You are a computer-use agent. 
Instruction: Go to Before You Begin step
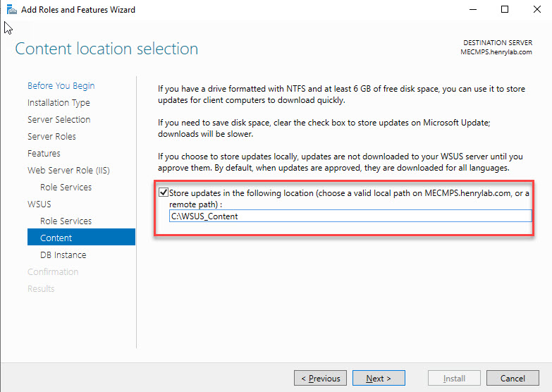[61, 86]
